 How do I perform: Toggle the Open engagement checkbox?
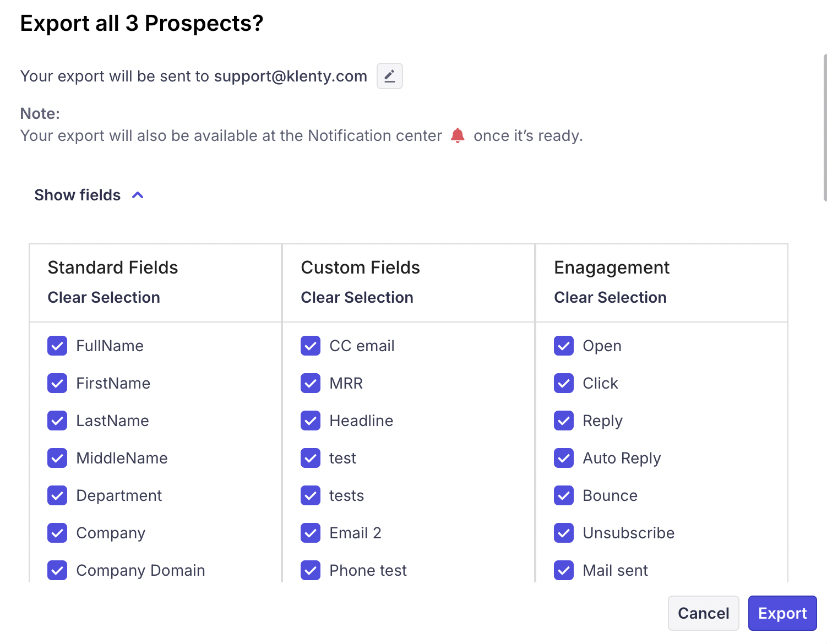564,346
